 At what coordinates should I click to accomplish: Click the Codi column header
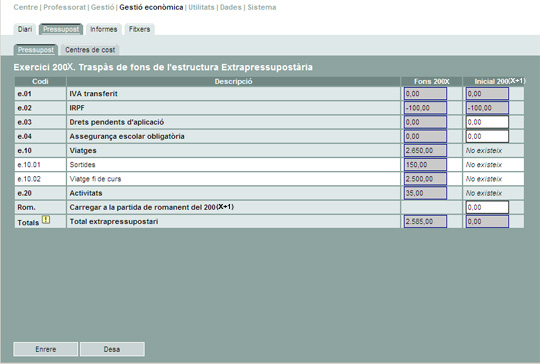point(40,82)
